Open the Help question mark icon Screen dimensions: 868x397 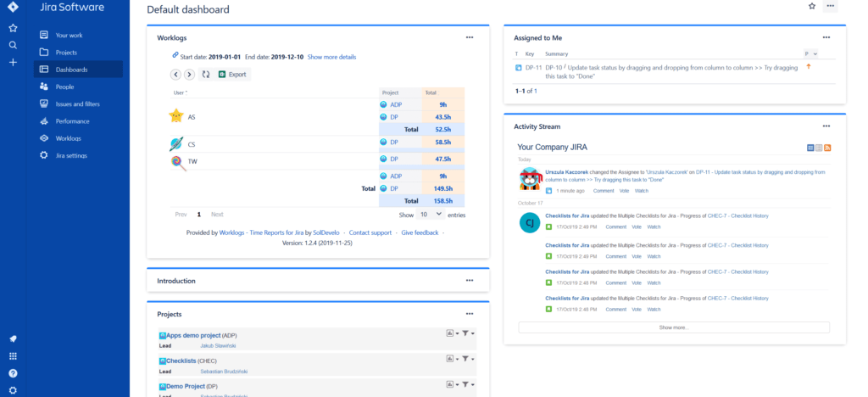tap(13, 373)
